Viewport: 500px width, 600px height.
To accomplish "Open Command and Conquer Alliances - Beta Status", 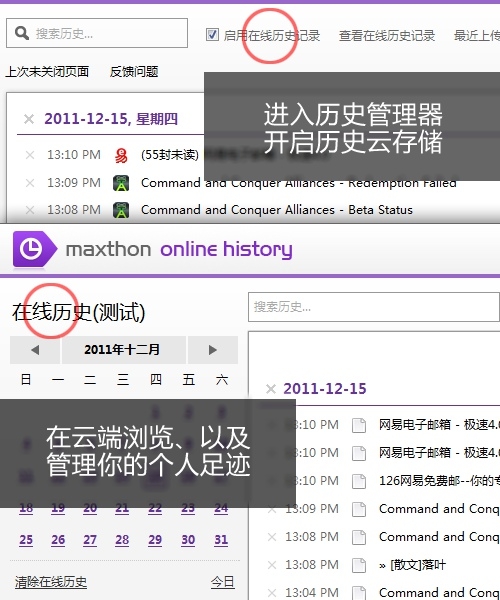I will [277, 210].
